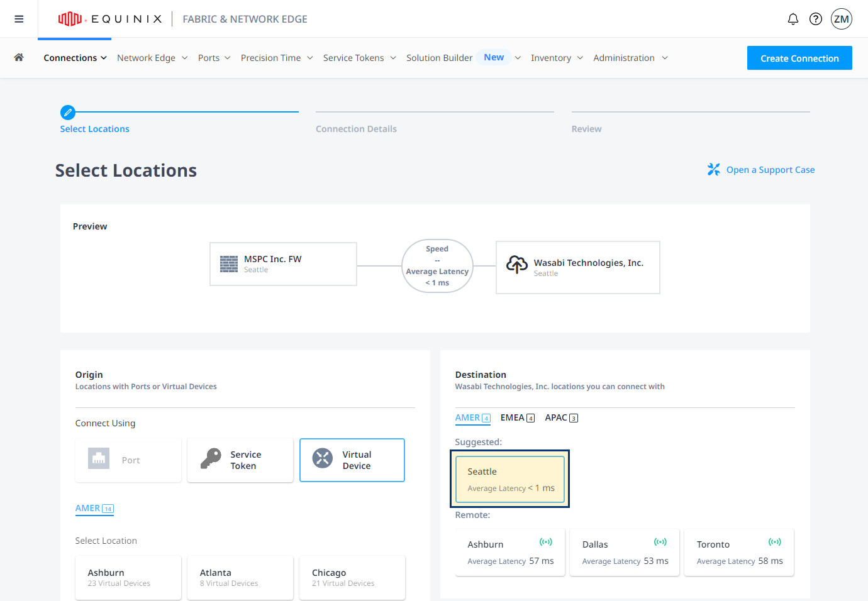Open the help question mark icon
The image size is (868, 601).
tap(816, 19)
